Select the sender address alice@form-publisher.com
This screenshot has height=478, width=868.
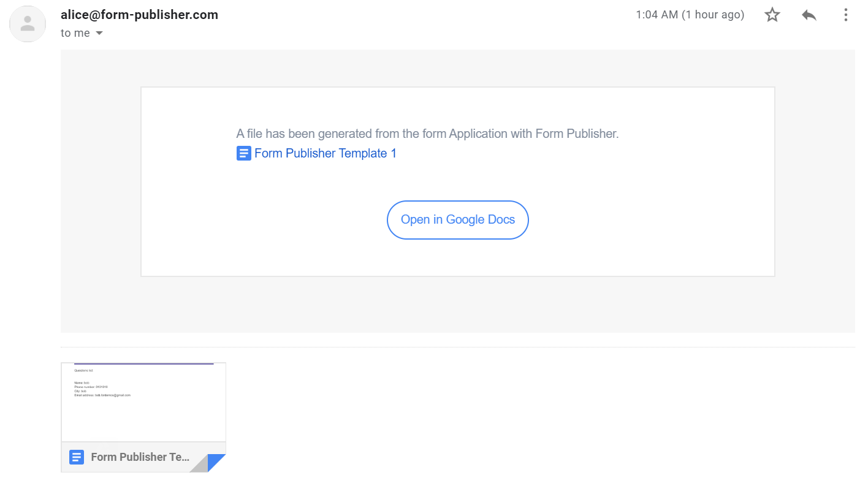click(139, 15)
